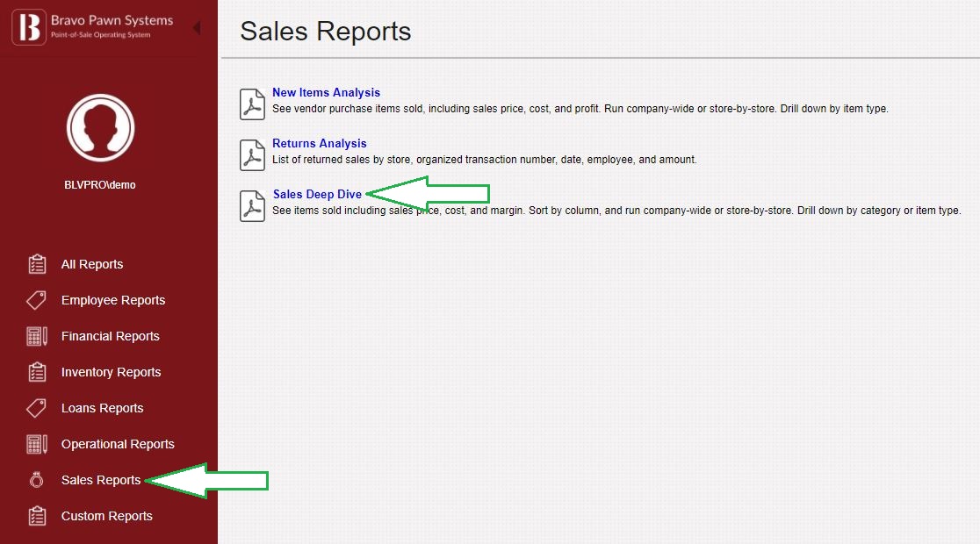Image resolution: width=980 pixels, height=544 pixels.
Task: Click the Returns Analysis PDF icon
Action: 253,155
